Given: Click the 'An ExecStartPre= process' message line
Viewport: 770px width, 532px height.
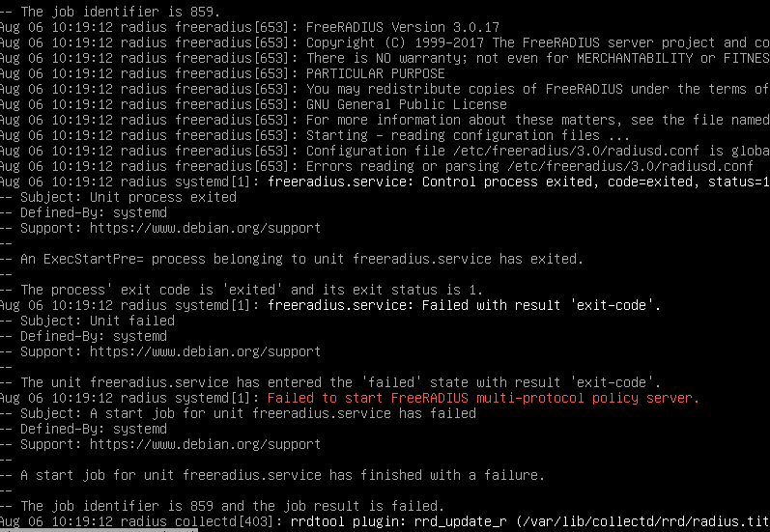Looking at the screenshot, I should tap(302, 259).
